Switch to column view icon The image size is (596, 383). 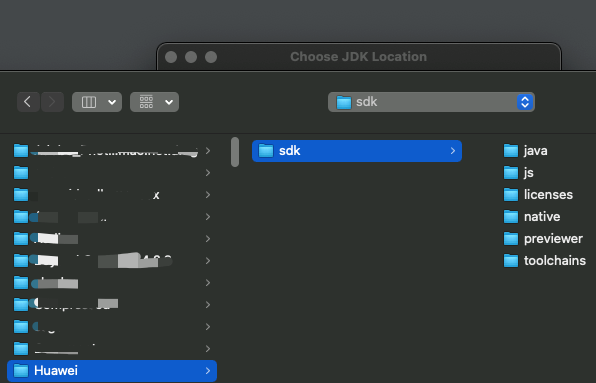point(89,102)
